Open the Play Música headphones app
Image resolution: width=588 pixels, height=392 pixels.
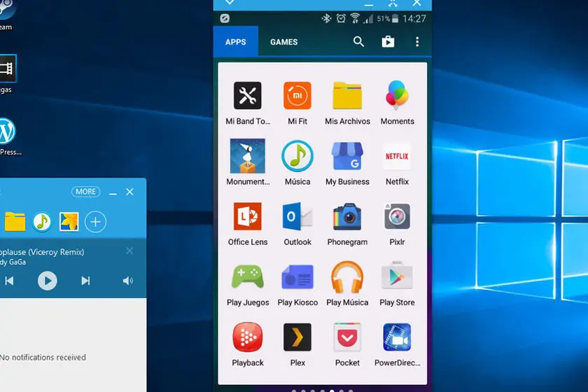pyautogui.click(x=347, y=276)
